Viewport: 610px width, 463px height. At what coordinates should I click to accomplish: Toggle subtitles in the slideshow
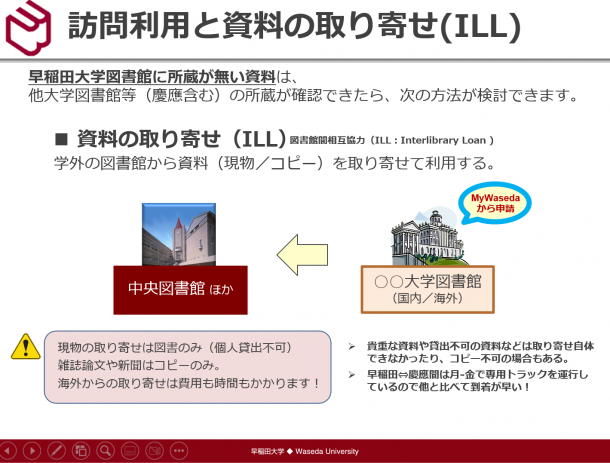(130, 451)
